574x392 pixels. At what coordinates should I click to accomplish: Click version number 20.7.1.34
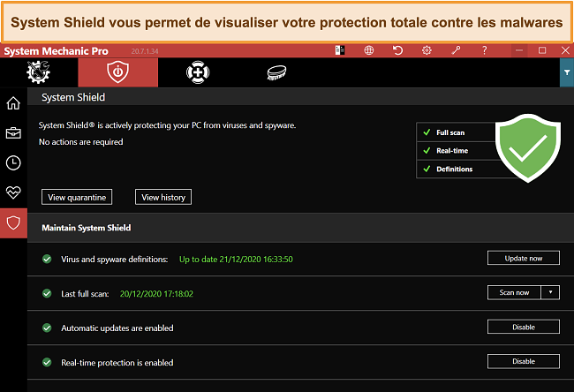click(x=145, y=51)
